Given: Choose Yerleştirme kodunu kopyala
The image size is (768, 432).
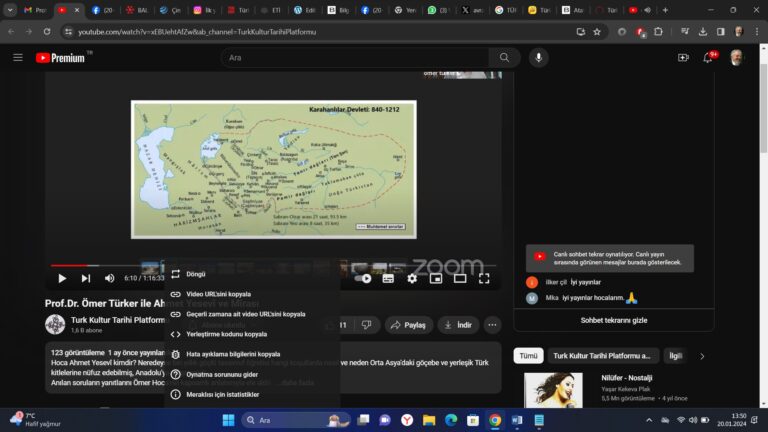Looking at the screenshot, I should tap(252, 335).
